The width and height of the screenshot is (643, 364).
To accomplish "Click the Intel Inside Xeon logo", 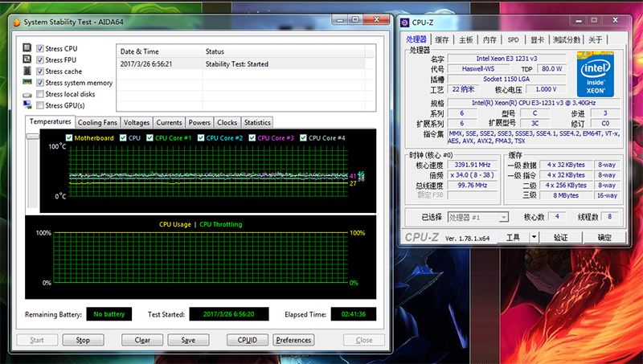I will [x=595, y=74].
